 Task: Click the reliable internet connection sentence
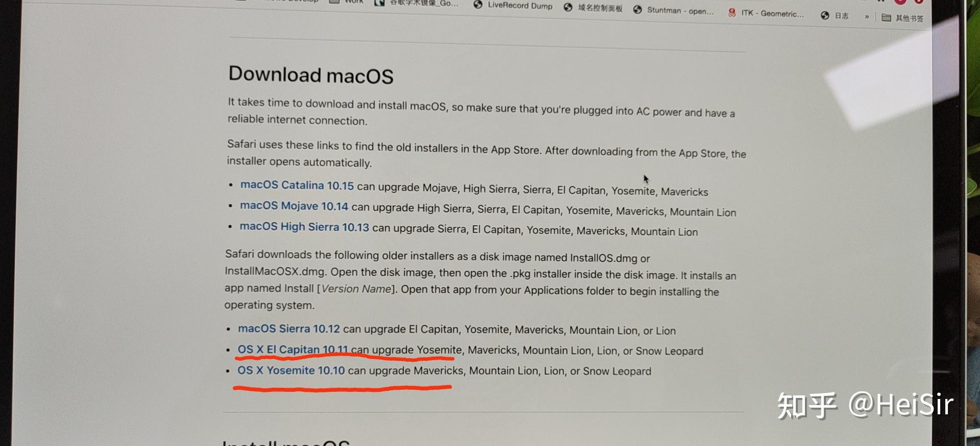tap(297, 120)
